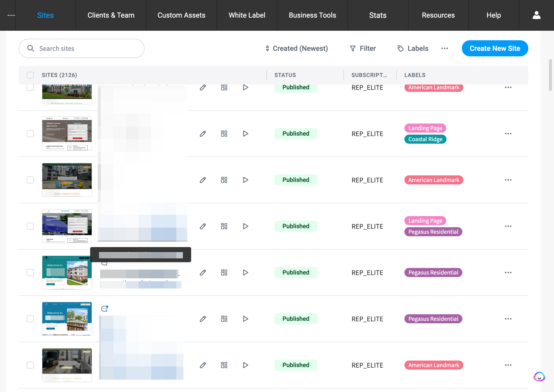Open grid icon for Royal Pointe site row
This screenshot has width=554, height=392.
pyautogui.click(x=224, y=226)
